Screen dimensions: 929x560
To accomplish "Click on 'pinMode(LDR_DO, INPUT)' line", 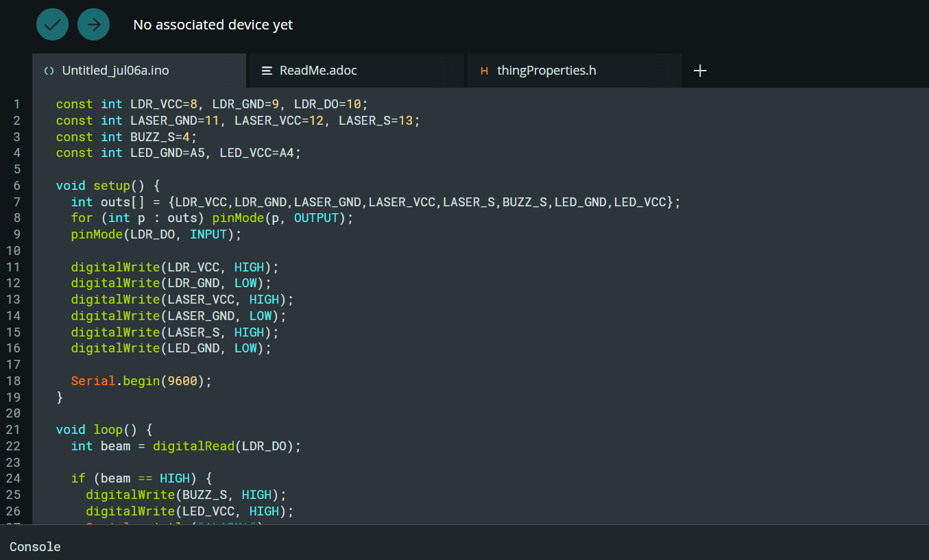I will click(156, 234).
